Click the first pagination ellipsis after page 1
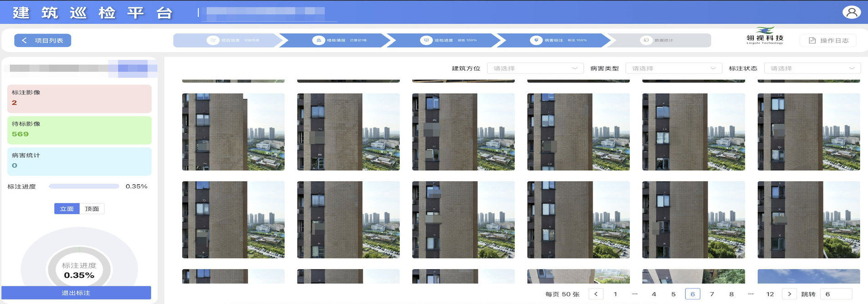The image size is (868, 304). [635, 294]
